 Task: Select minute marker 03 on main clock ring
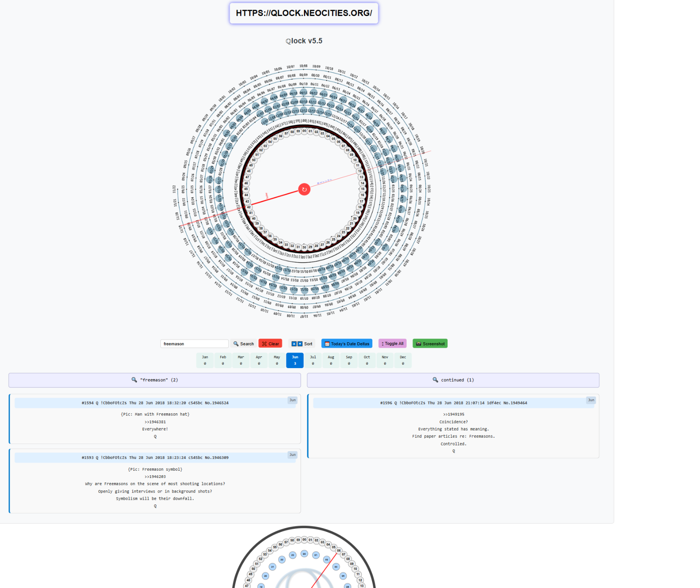pyautogui.click(x=322, y=133)
